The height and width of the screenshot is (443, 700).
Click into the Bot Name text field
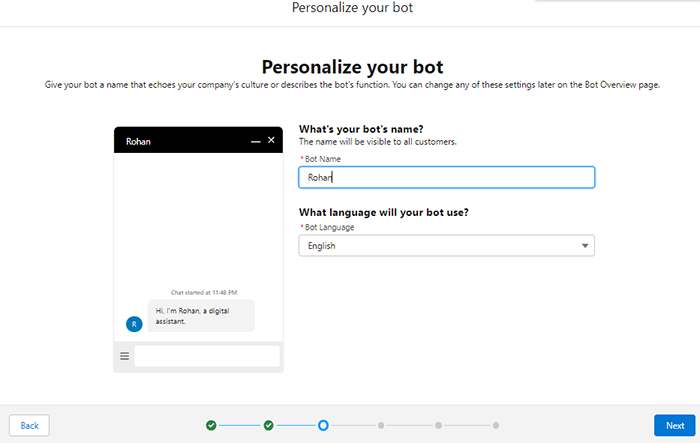pos(446,177)
